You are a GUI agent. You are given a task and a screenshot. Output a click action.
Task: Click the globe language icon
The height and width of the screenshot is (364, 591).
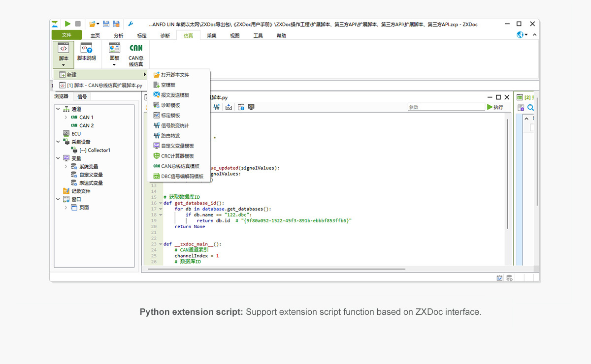(520, 35)
